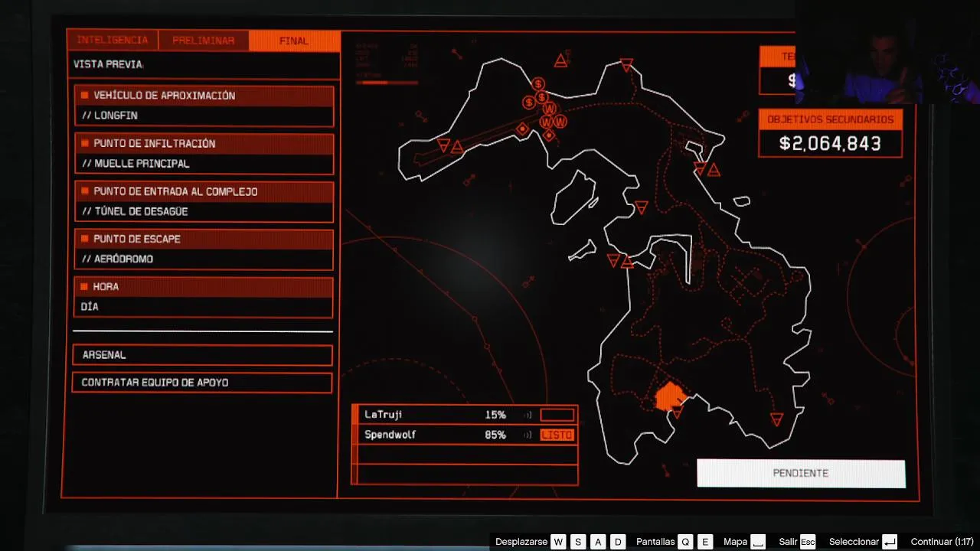The height and width of the screenshot is (551, 980).
Task: Select player row LaTruji
Action: pyautogui.click(x=465, y=415)
